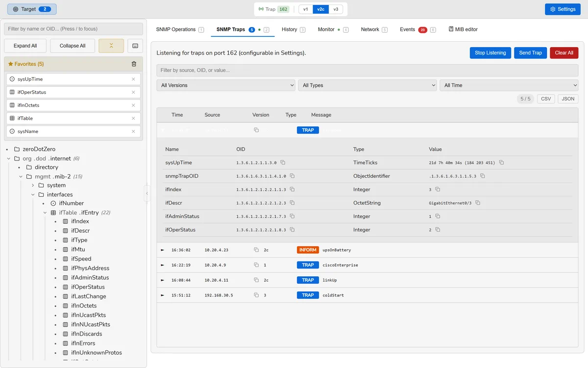This screenshot has height=368, width=588.
Task: Copy the ifAdminStatus value 1
Action: click(x=438, y=216)
